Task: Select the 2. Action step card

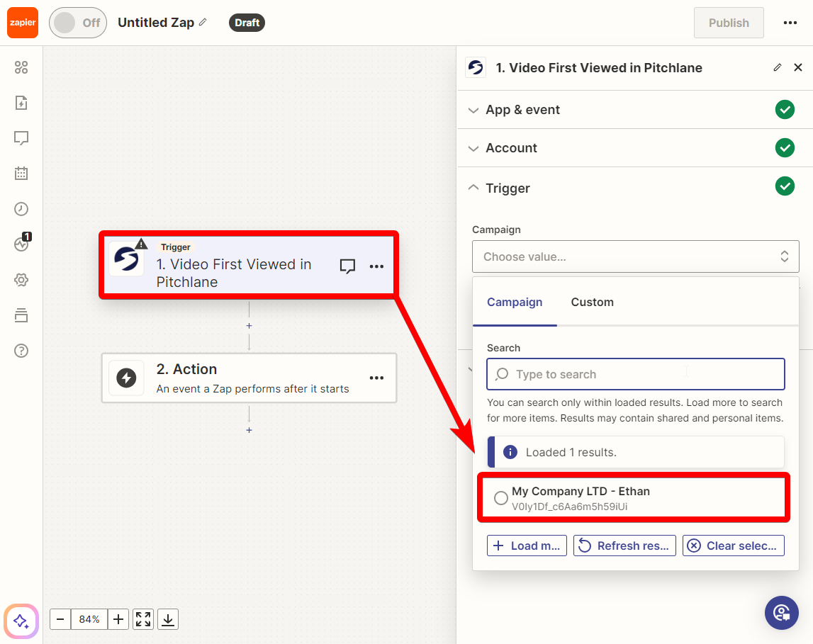Action: click(x=249, y=378)
